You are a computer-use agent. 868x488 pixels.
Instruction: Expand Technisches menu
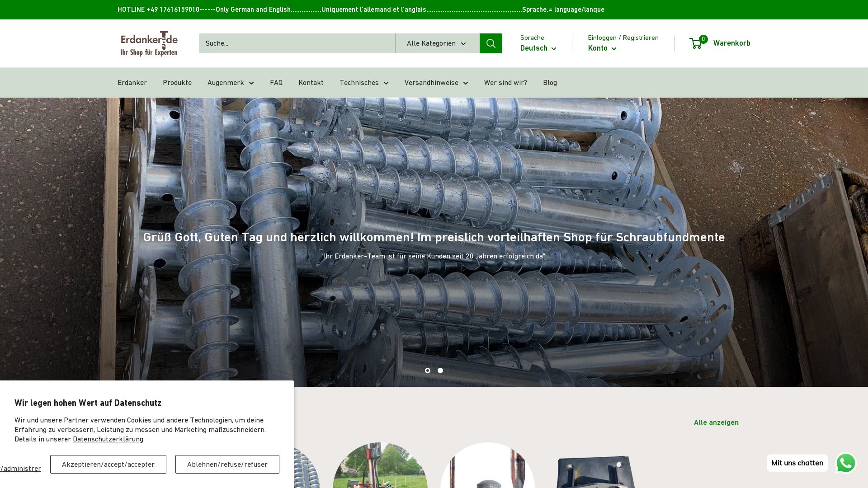[364, 83]
